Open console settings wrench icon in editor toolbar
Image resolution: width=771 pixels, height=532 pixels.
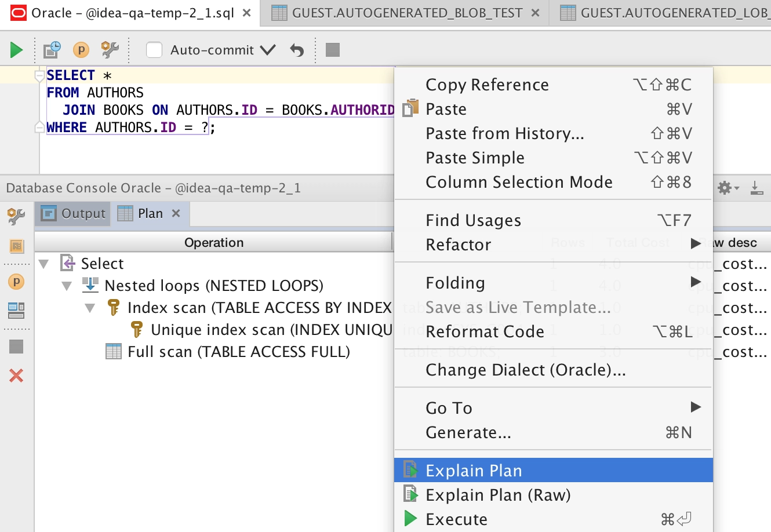pos(110,50)
